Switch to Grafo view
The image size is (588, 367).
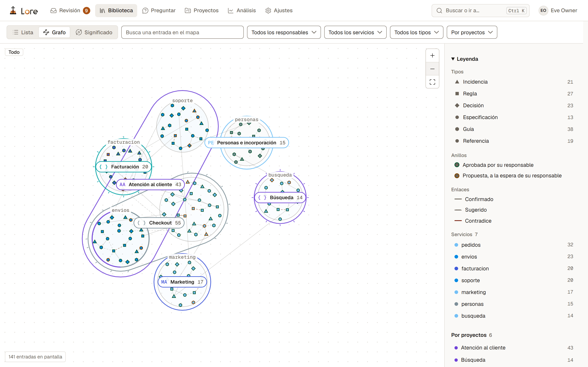coord(54,32)
